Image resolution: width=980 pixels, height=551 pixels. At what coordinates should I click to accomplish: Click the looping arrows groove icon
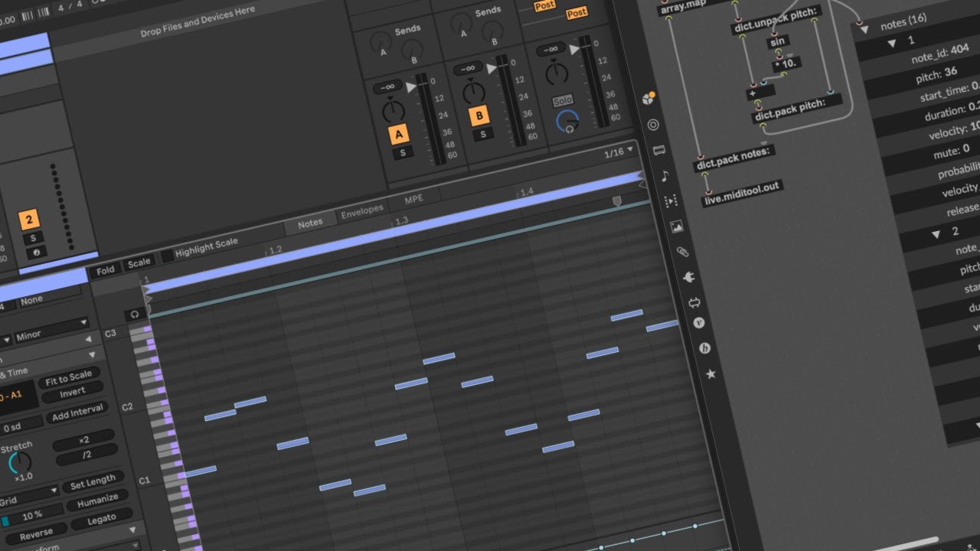695,302
